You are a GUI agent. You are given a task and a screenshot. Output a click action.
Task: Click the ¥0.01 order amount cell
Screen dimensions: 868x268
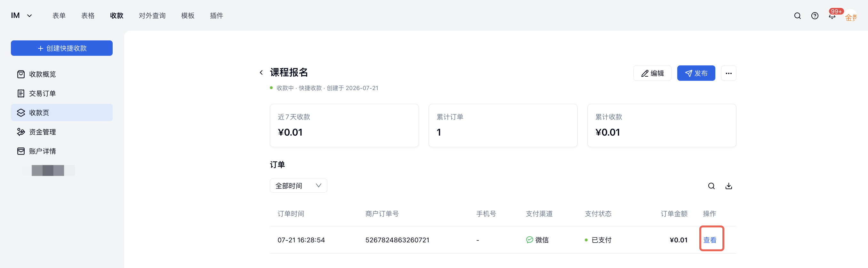pyautogui.click(x=678, y=240)
